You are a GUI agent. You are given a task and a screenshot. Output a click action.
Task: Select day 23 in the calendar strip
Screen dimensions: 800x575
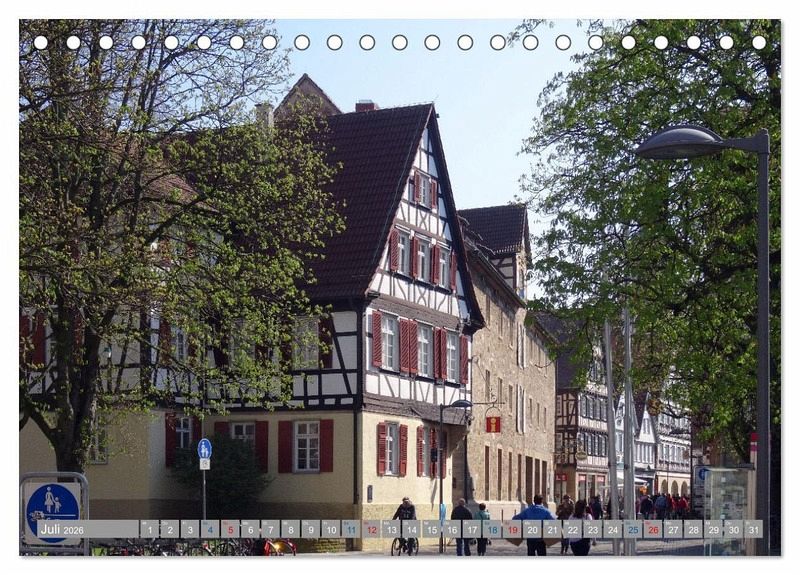[593, 529]
